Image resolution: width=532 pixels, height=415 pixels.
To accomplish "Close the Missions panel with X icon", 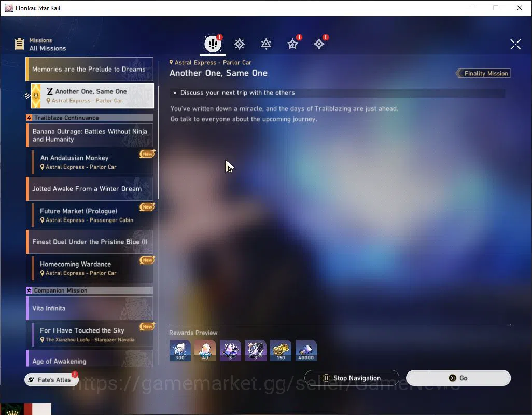I will pos(515,44).
